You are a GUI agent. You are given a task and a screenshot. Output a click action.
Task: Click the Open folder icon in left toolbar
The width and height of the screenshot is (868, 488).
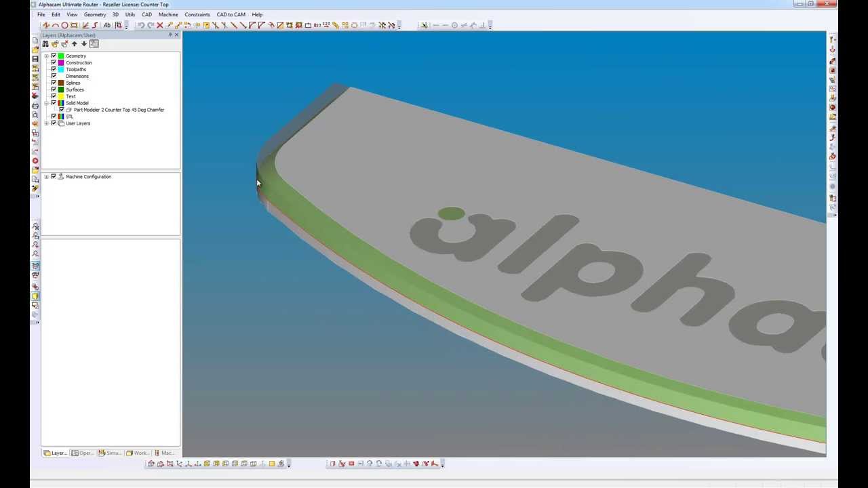pos(35,49)
